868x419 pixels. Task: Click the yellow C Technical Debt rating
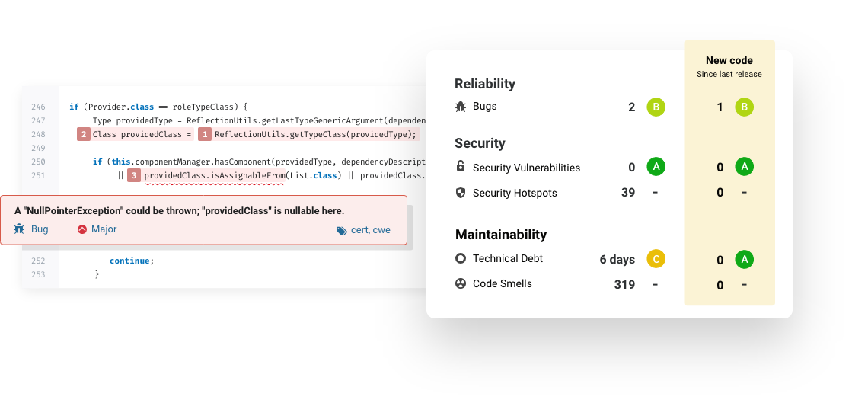click(656, 260)
